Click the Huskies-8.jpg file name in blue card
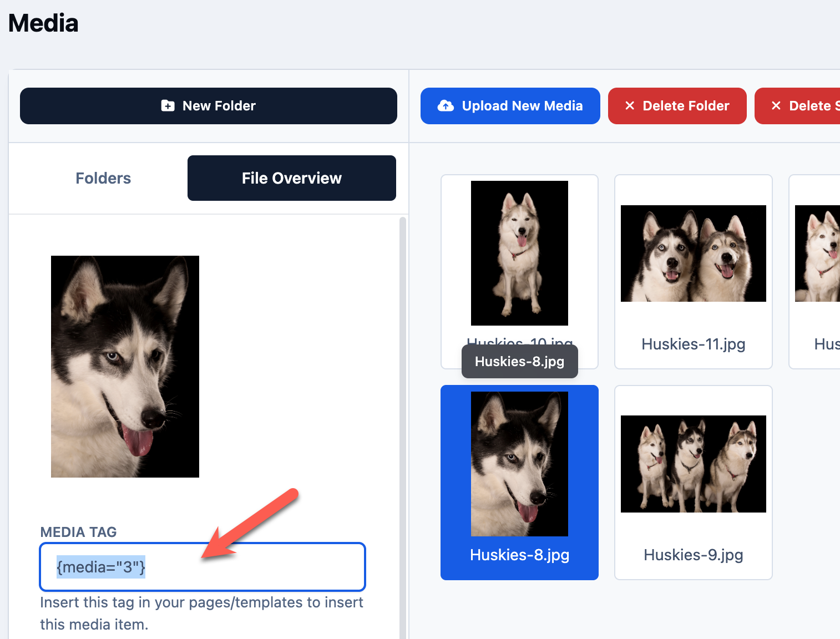The image size is (840, 639). pyautogui.click(x=519, y=555)
